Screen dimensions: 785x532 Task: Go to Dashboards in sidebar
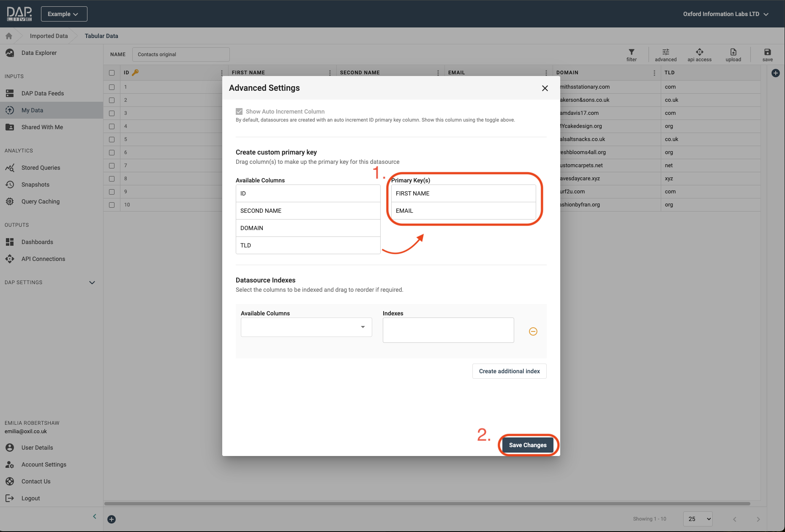click(37, 242)
